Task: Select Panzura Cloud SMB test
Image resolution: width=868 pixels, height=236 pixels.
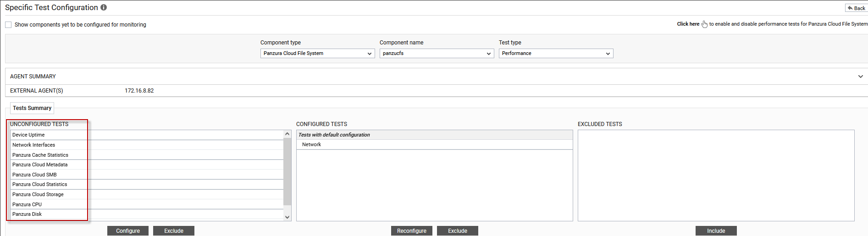Action: (x=147, y=175)
